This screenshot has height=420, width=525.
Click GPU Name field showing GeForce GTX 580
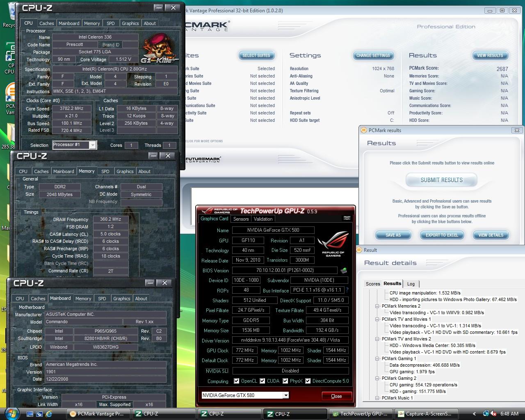[273, 230]
